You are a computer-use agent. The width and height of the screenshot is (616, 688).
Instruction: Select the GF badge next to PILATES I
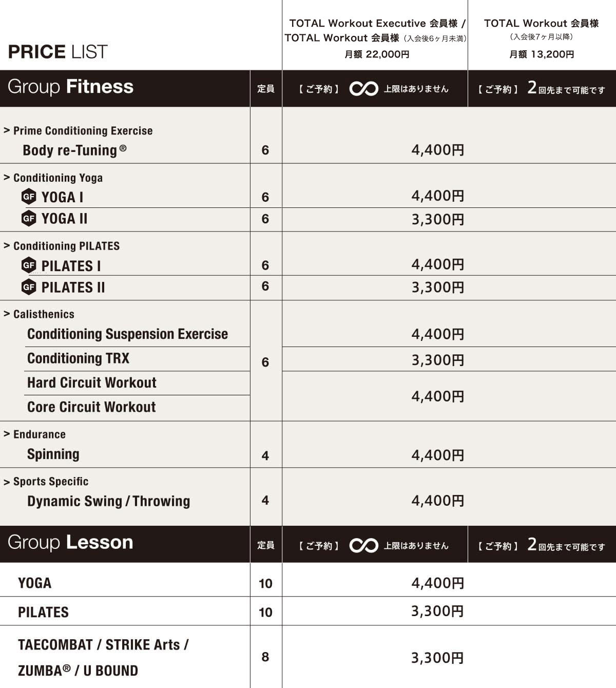pyautogui.click(x=29, y=265)
